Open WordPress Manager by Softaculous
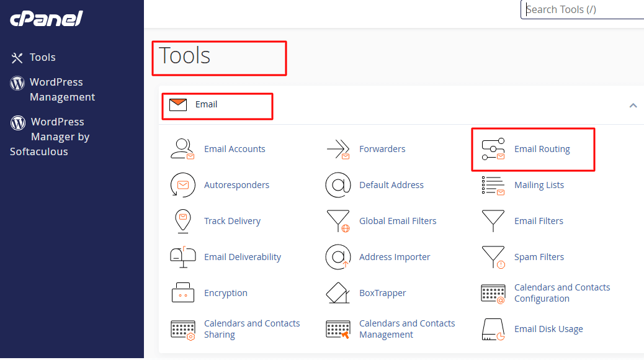The image size is (644, 360). (50, 137)
